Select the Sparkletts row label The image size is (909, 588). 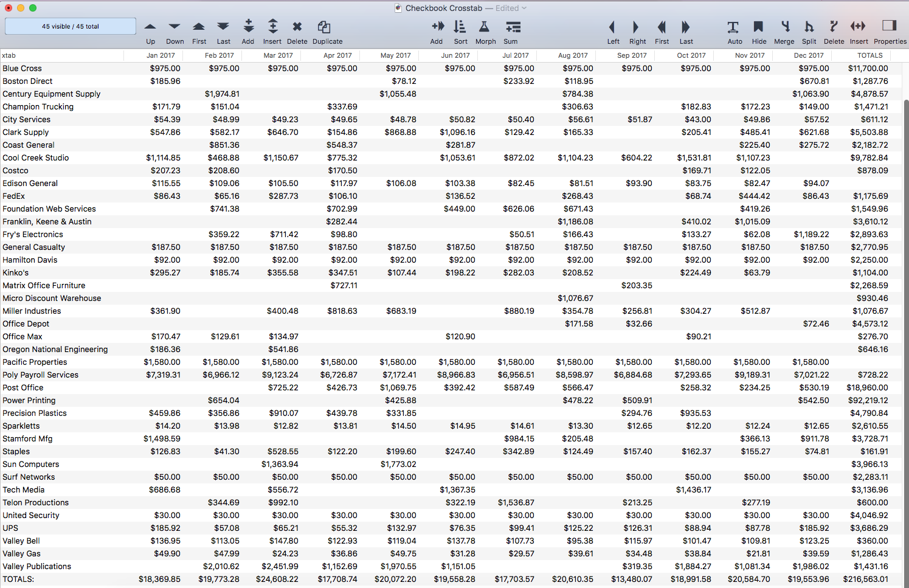tap(21, 426)
